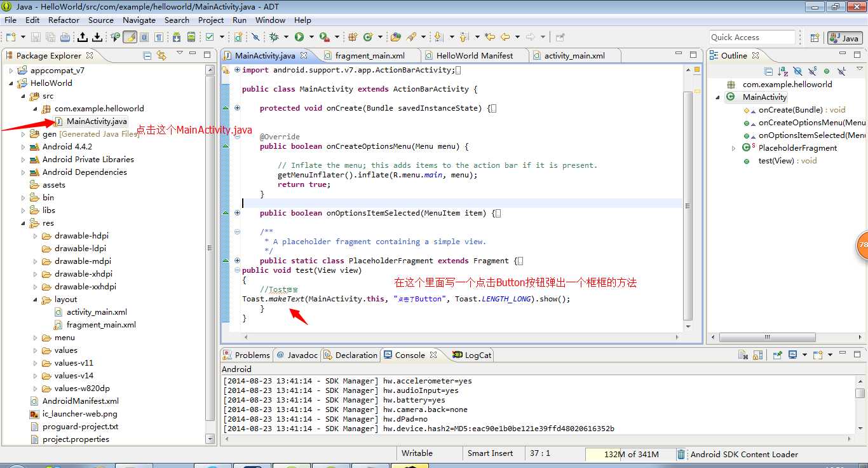Click the Search flashlight toolbar icon
868x468 pixels.
coord(412,37)
